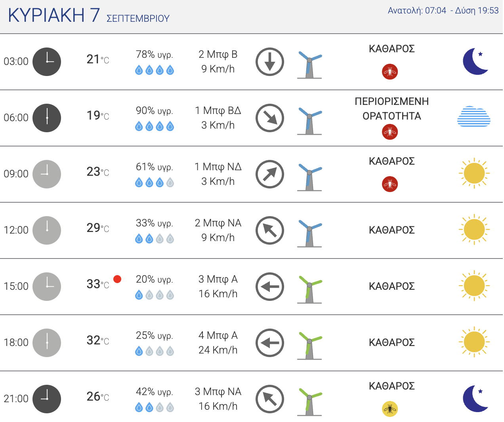Click the grey clock icon next to 15:00
504x422 pixels.
point(47,287)
